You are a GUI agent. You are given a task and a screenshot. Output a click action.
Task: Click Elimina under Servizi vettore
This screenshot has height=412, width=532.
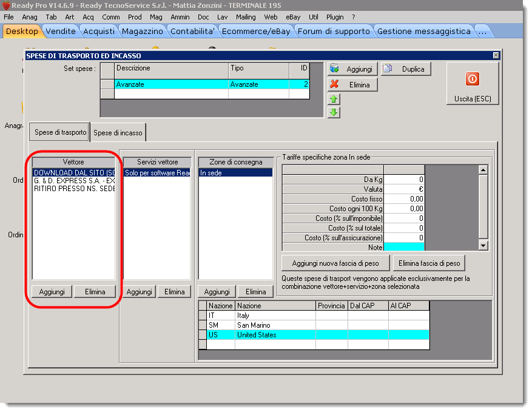174,292
